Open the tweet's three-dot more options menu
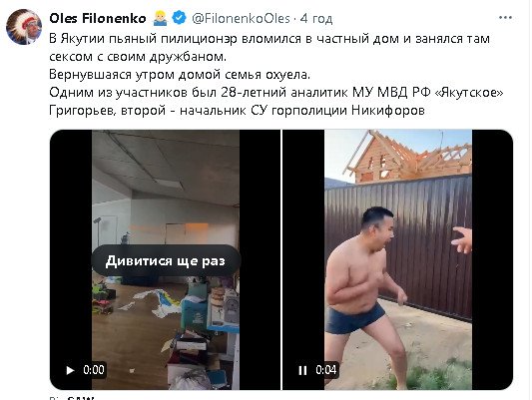Viewport: 532px width, 400px height. [x=505, y=18]
